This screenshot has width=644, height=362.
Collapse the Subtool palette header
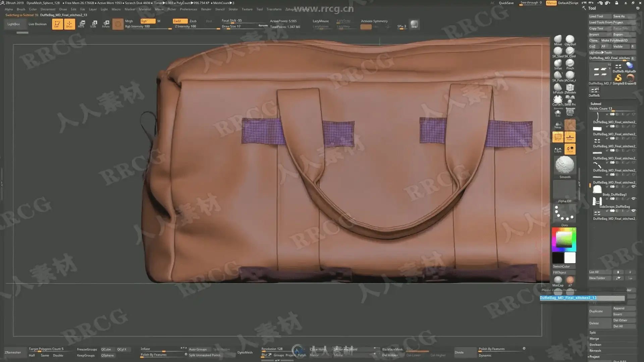(596, 104)
